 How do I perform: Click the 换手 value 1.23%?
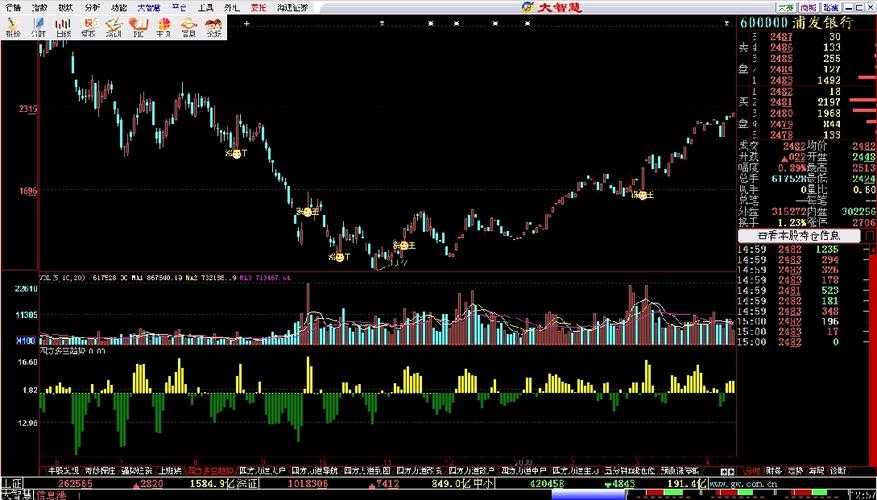[x=790, y=223]
